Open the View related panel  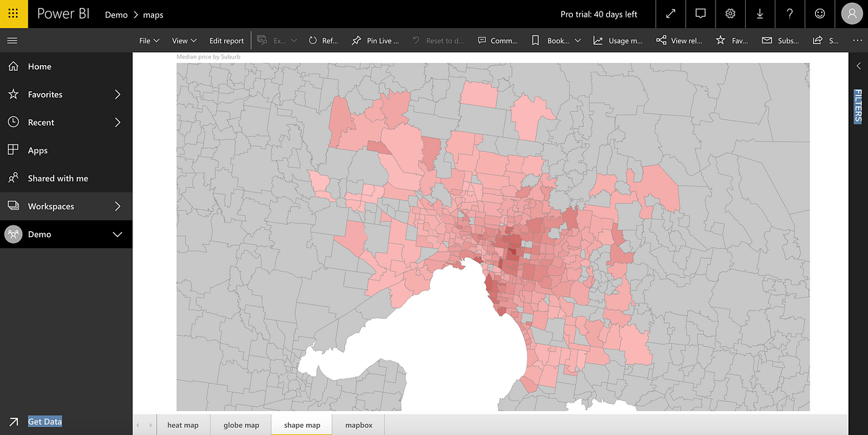(678, 40)
